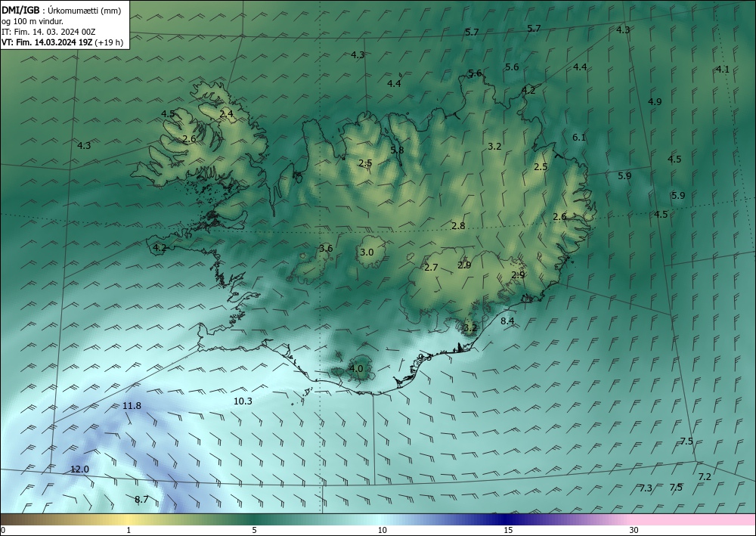Click the '5' tick label on color scale

tap(254, 531)
